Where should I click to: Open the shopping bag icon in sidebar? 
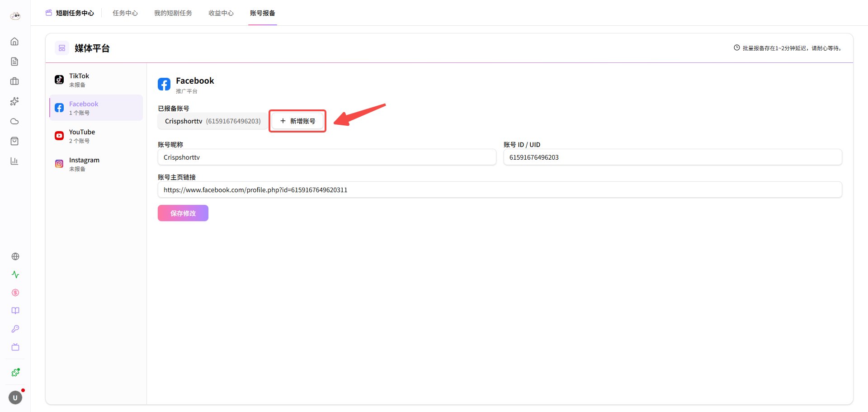[14, 141]
